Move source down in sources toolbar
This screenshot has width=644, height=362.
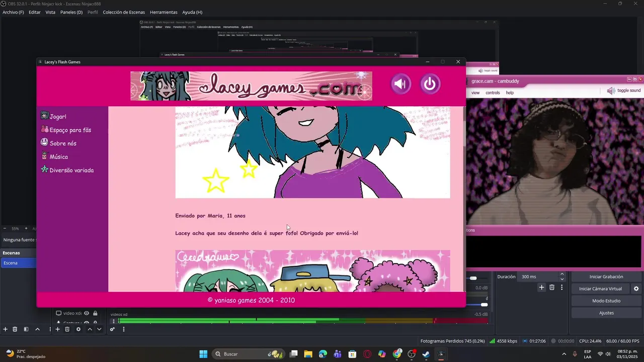(x=99, y=329)
